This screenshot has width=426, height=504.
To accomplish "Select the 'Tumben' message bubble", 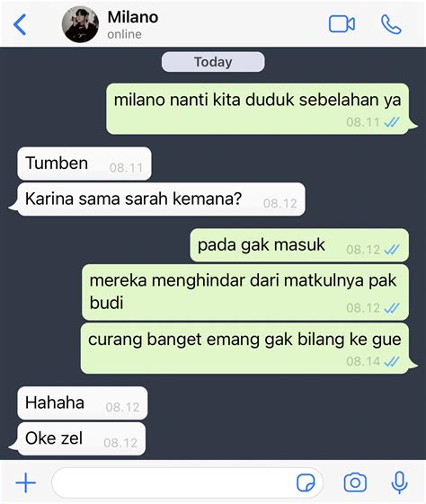I will click(84, 164).
